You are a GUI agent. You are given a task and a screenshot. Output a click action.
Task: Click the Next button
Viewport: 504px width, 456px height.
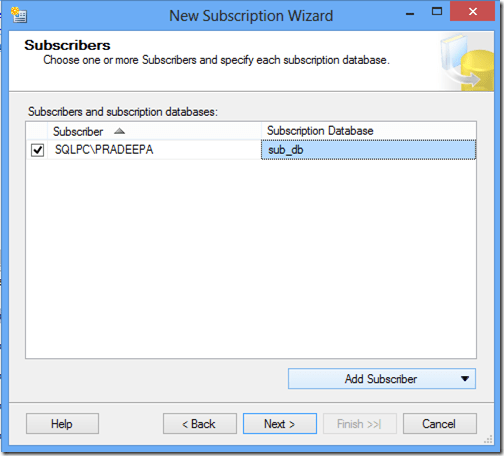coord(280,424)
